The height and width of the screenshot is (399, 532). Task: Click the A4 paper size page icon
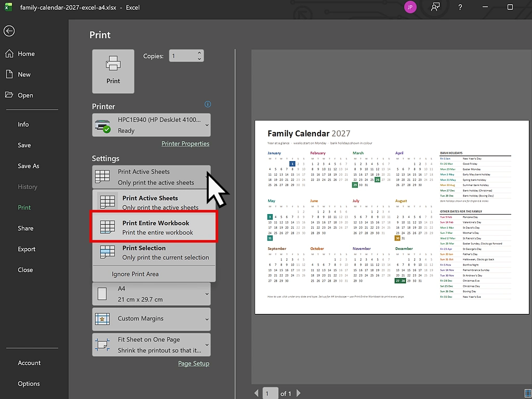(102, 294)
